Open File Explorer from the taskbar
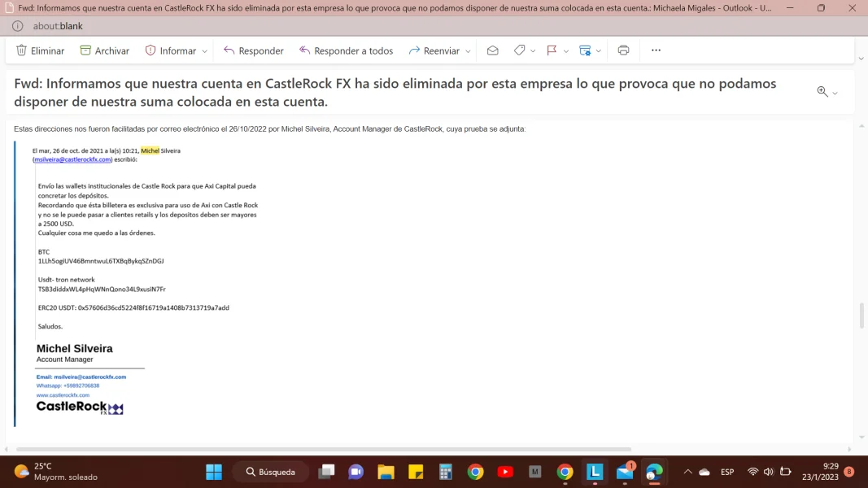The width and height of the screenshot is (868, 488). click(x=386, y=472)
